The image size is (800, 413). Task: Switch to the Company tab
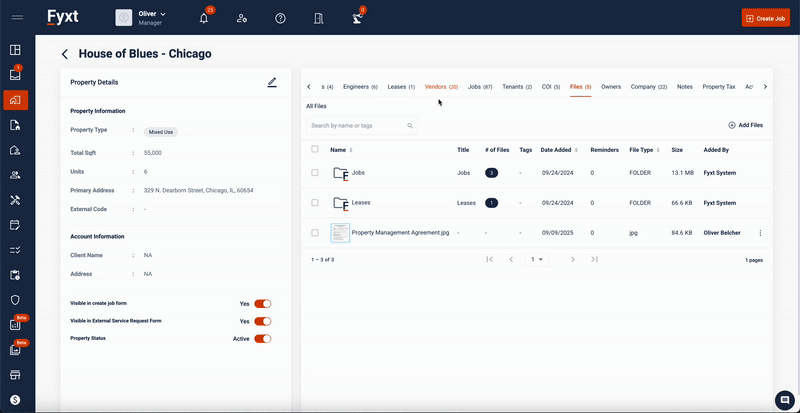pos(648,87)
